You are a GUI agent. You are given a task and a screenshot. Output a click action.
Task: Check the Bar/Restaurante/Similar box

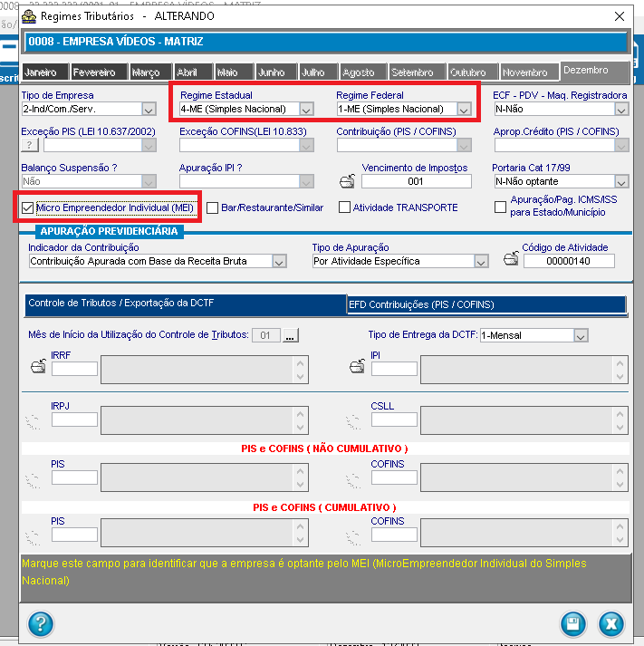coord(213,207)
